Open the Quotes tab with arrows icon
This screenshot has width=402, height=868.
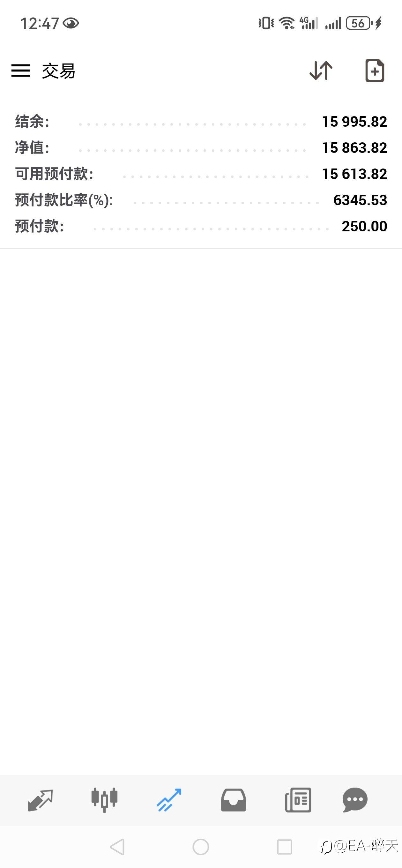tap(40, 800)
